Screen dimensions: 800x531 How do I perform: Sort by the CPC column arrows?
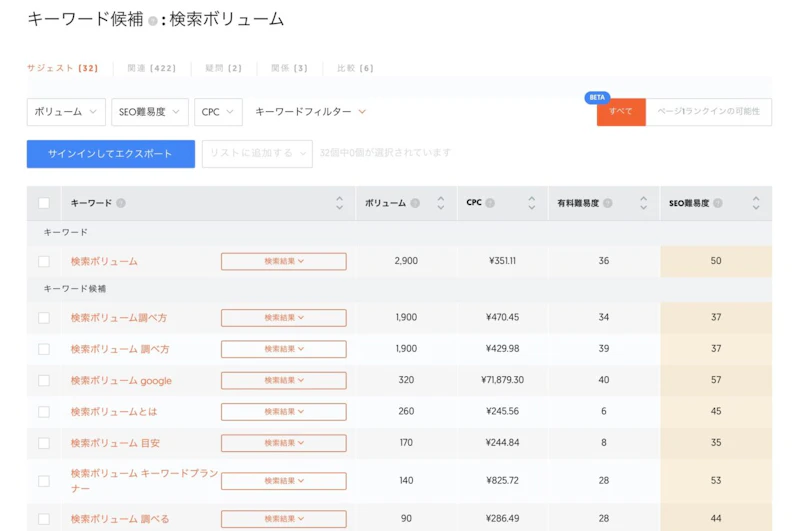tap(532, 203)
